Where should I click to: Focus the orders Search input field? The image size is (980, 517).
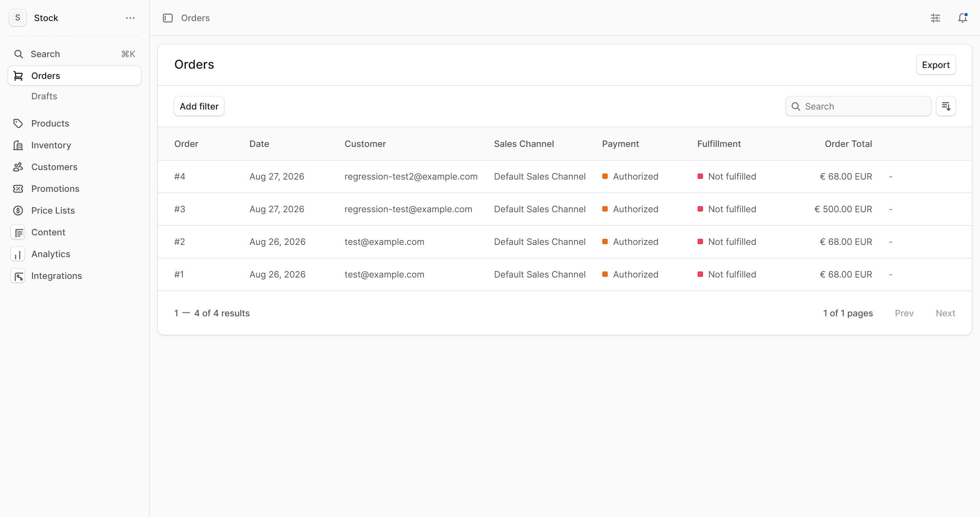click(x=858, y=106)
